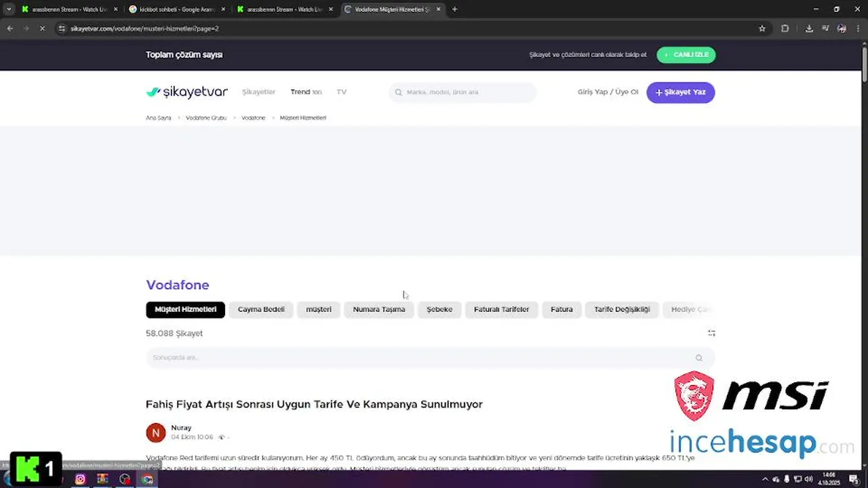
Task: Click the magnifier in the results search bar
Action: tap(699, 358)
